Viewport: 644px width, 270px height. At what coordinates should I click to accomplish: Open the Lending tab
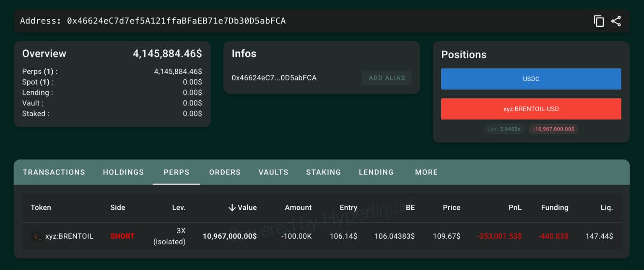(376, 172)
